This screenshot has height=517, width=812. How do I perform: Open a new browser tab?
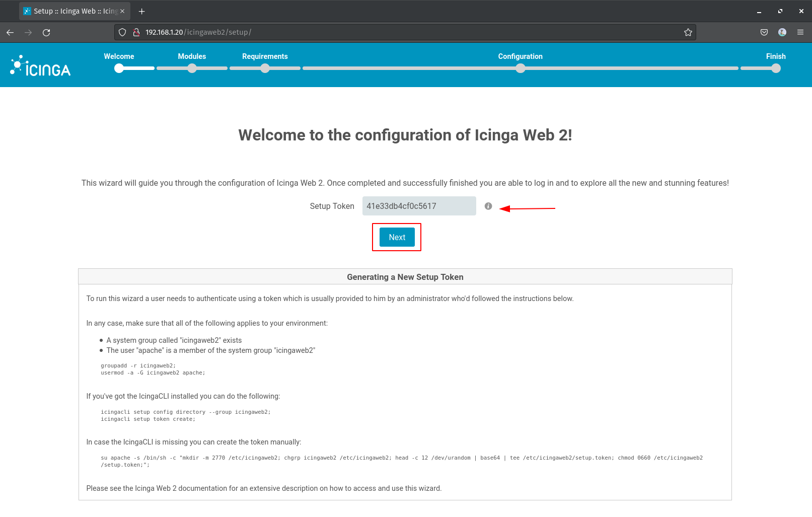coord(142,11)
